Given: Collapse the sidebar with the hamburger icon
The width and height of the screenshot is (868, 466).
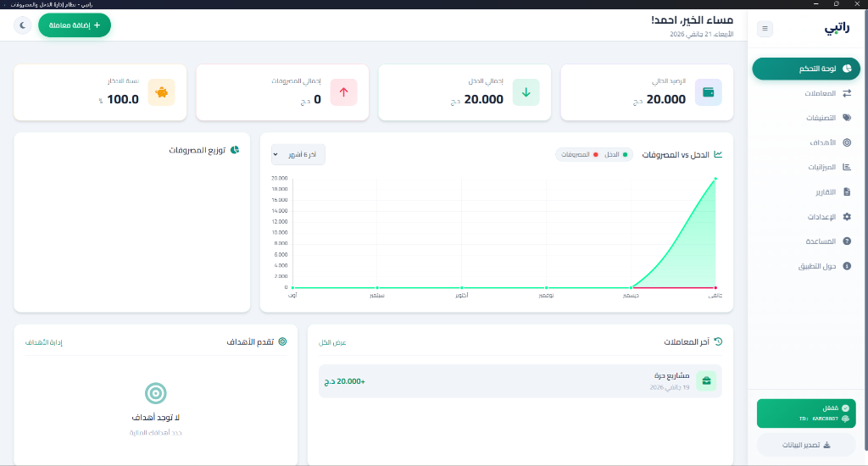Looking at the screenshot, I should 765,28.
